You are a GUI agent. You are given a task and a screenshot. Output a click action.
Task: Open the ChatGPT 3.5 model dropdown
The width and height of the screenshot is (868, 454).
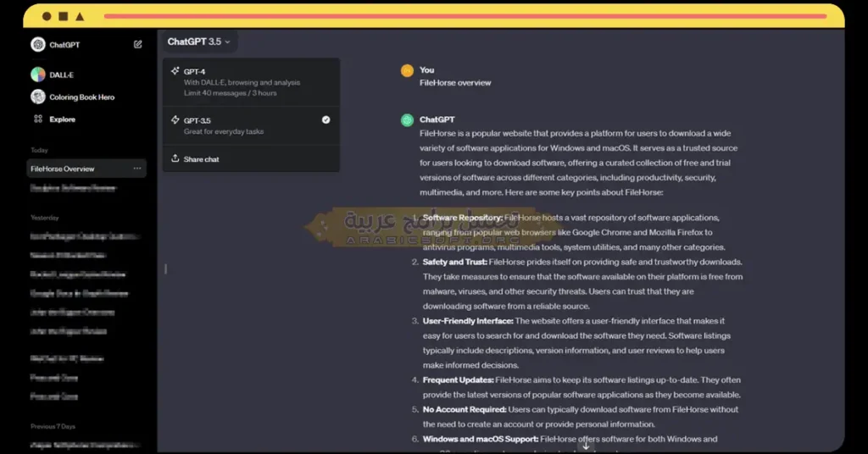[x=198, y=42]
